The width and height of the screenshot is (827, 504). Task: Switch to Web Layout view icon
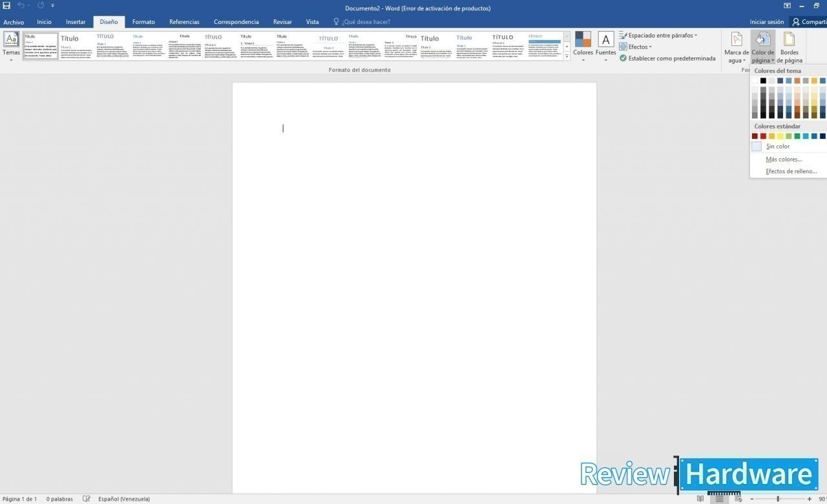[x=738, y=499]
